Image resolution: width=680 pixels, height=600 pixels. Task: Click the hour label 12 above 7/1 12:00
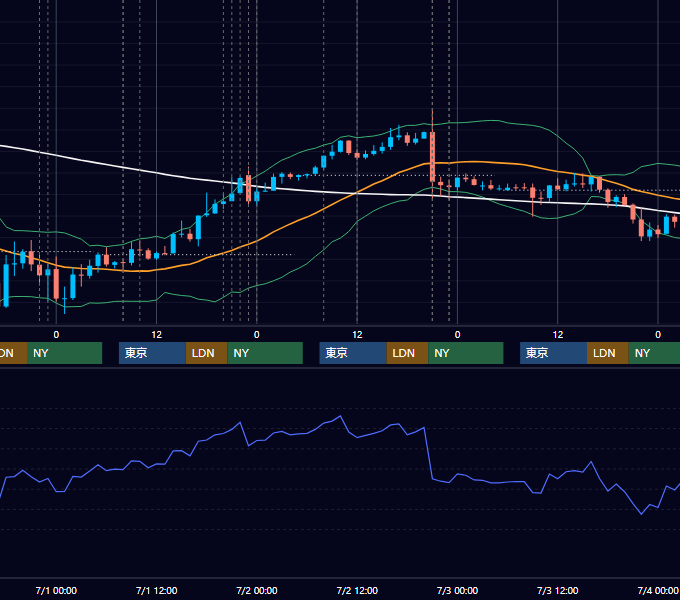coord(157,335)
